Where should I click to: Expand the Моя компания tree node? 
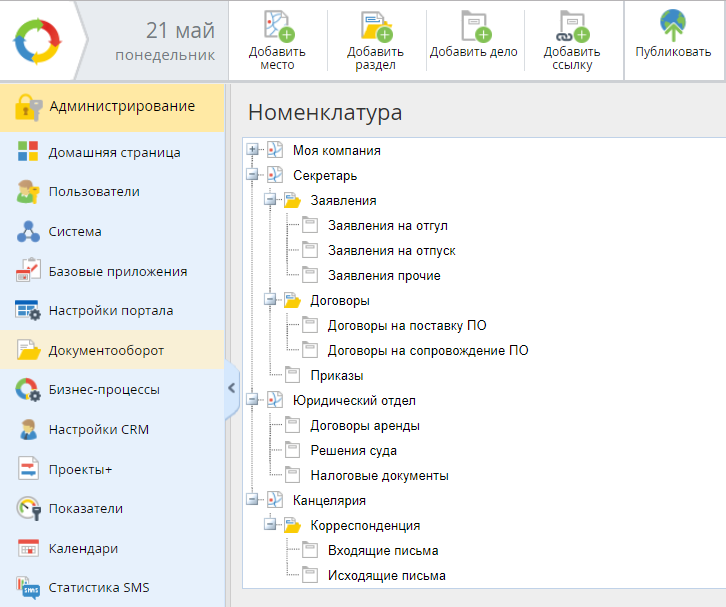point(252,149)
